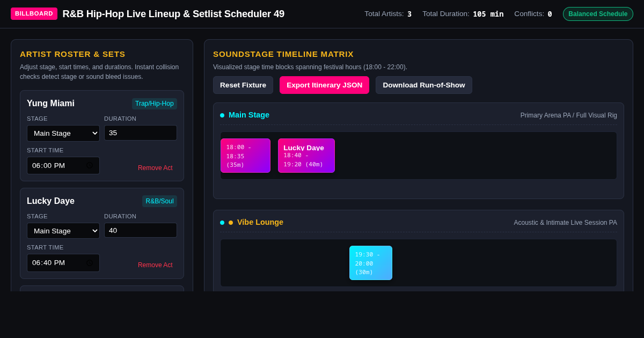Edit Lucky Daye's duration field

point(141,230)
